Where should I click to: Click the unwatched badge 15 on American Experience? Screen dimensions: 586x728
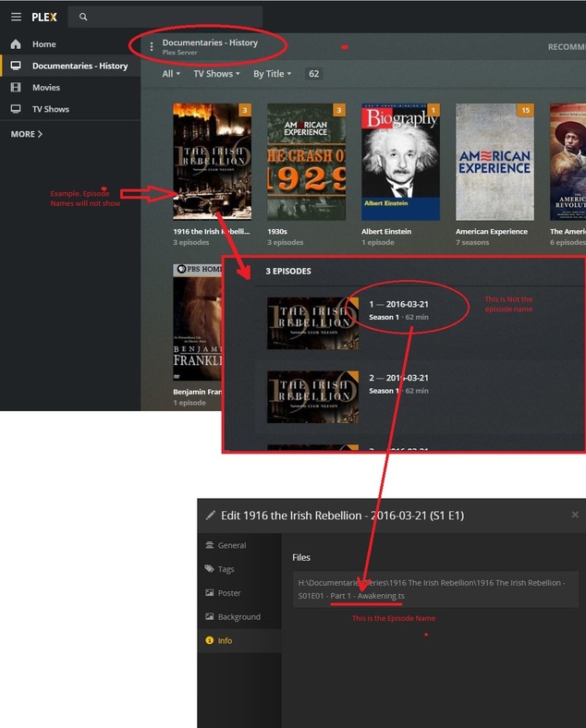(526, 110)
